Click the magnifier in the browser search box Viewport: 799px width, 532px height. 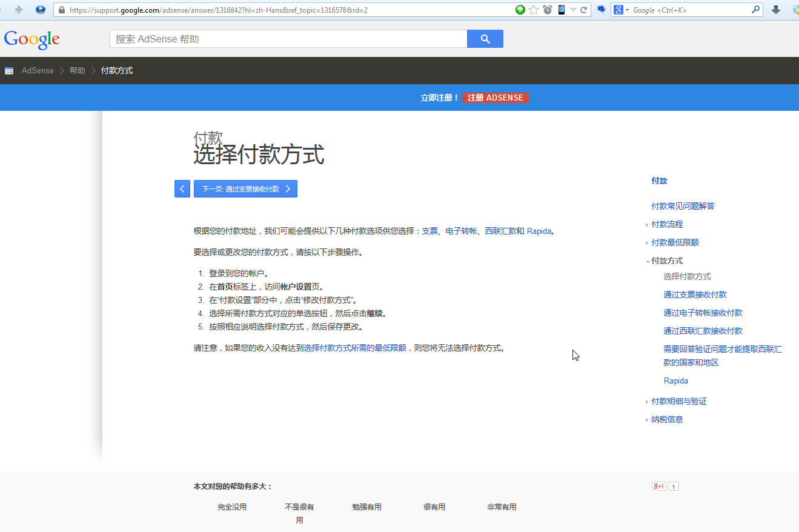pyautogui.click(x=755, y=10)
